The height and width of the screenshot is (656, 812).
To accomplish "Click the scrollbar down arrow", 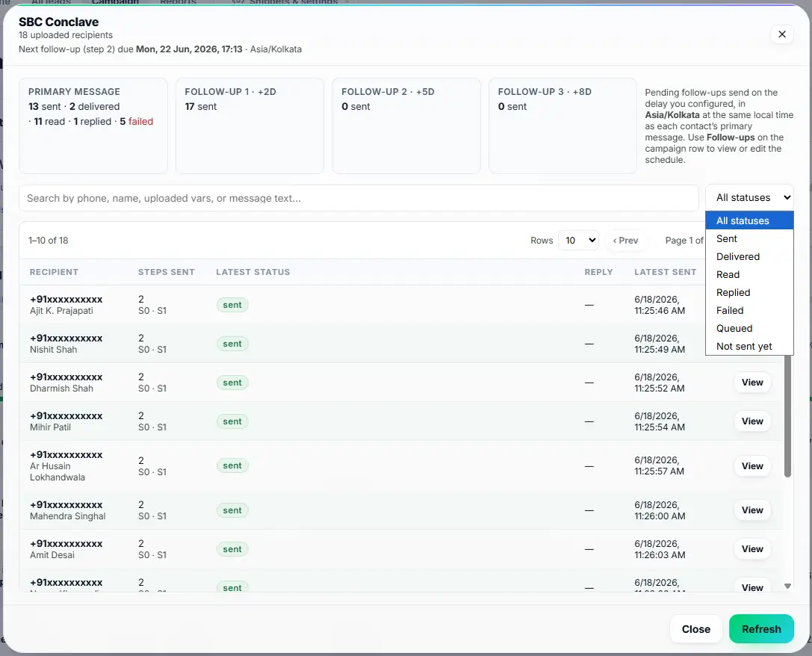I will (787, 586).
